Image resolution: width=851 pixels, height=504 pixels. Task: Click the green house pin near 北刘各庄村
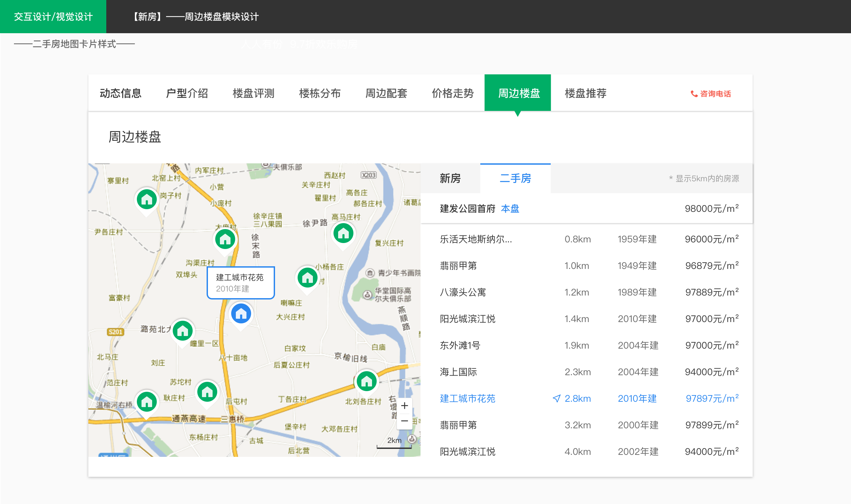(366, 381)
